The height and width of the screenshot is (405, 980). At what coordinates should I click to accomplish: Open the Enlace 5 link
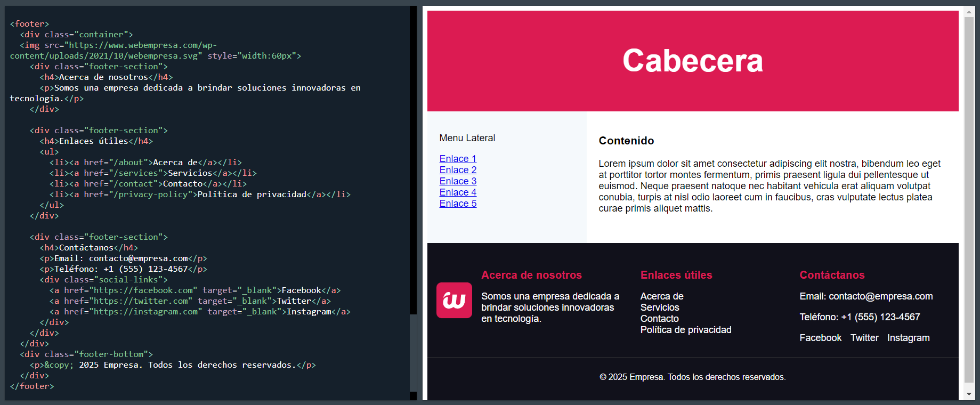point(458,204)
